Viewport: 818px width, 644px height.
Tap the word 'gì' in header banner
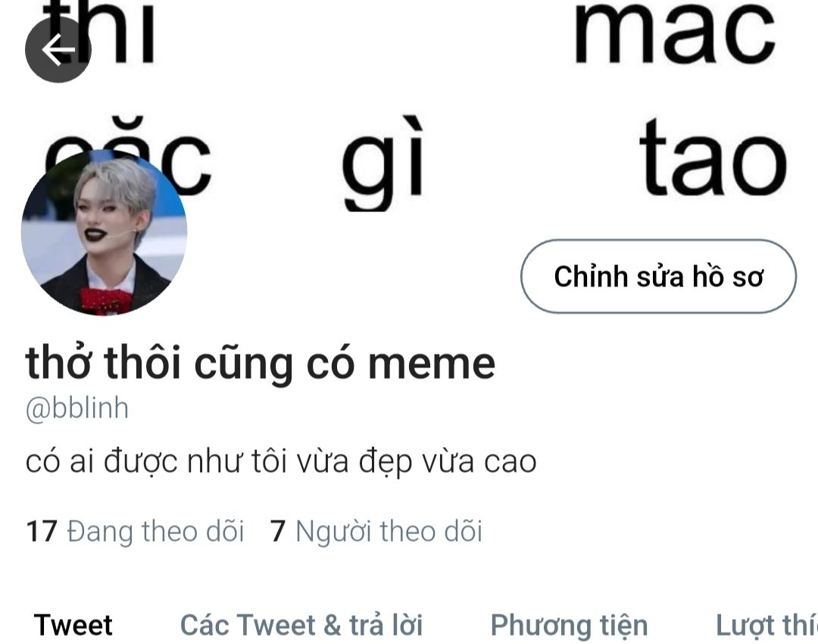point(383,163)
